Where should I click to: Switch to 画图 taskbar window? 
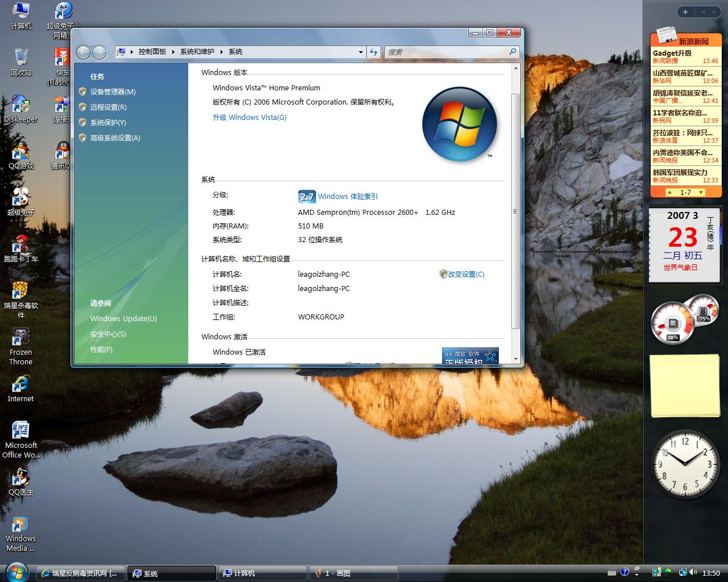[353, 573]
